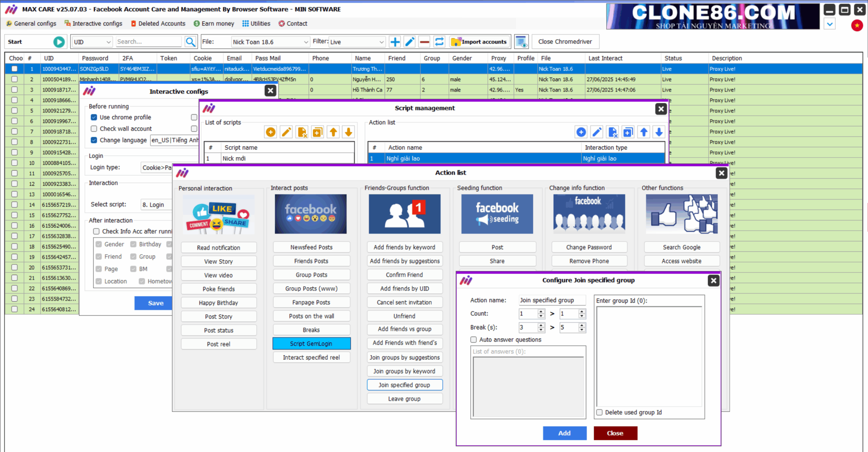Click blue chevron dropdown under window controls

coord(830,24)
